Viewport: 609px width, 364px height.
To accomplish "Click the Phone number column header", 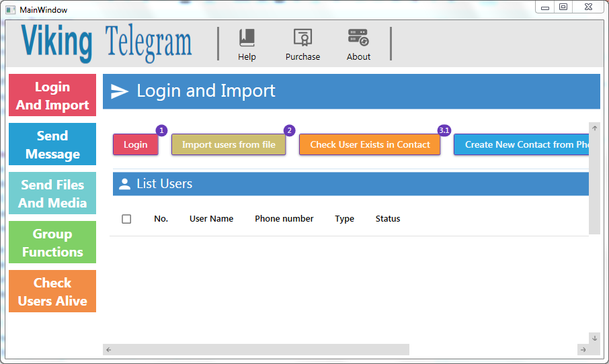I will (284, 219).
